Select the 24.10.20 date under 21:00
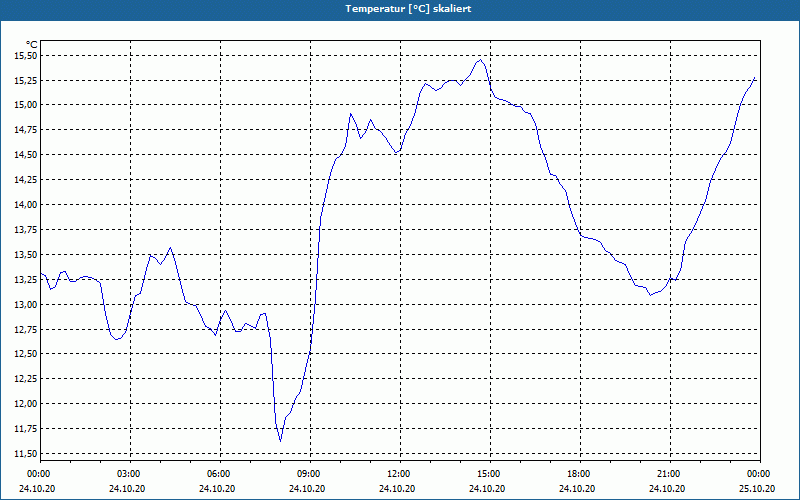This screenshot has height=500, width=800. [667, 488]
